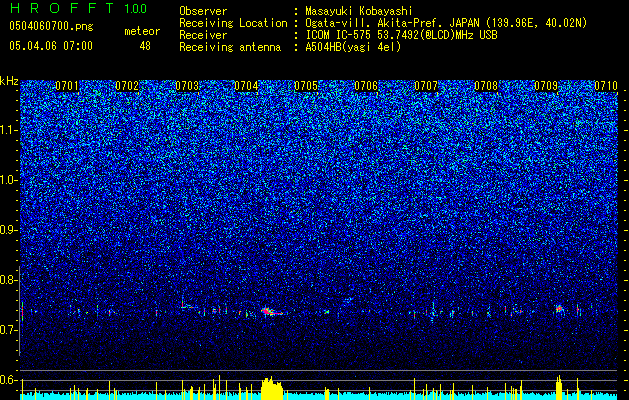Click the 0708 time marker
629x400 pixels.
pos(486,86)
